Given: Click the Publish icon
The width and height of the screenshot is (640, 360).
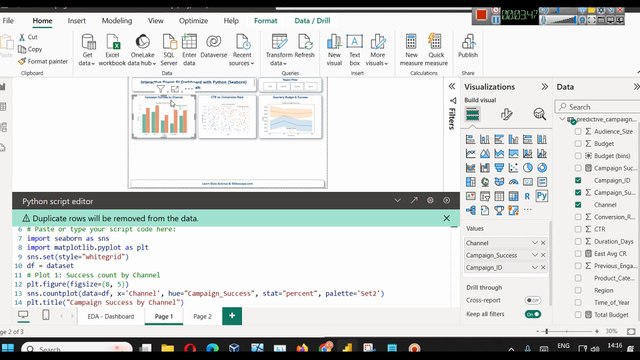Looking at the screenshot, I should [468, 46].
